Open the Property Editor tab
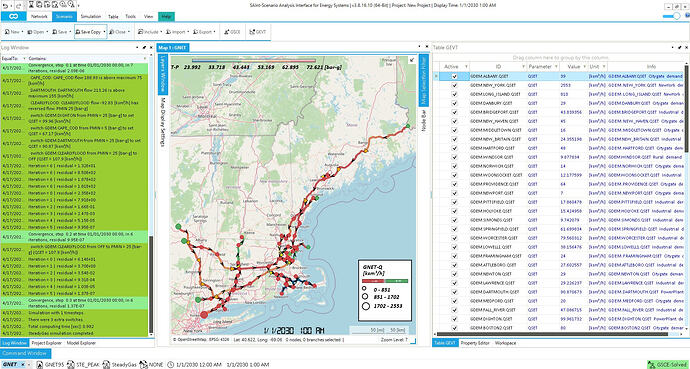The height and width of the screenshot is (369, 690). 475,343
